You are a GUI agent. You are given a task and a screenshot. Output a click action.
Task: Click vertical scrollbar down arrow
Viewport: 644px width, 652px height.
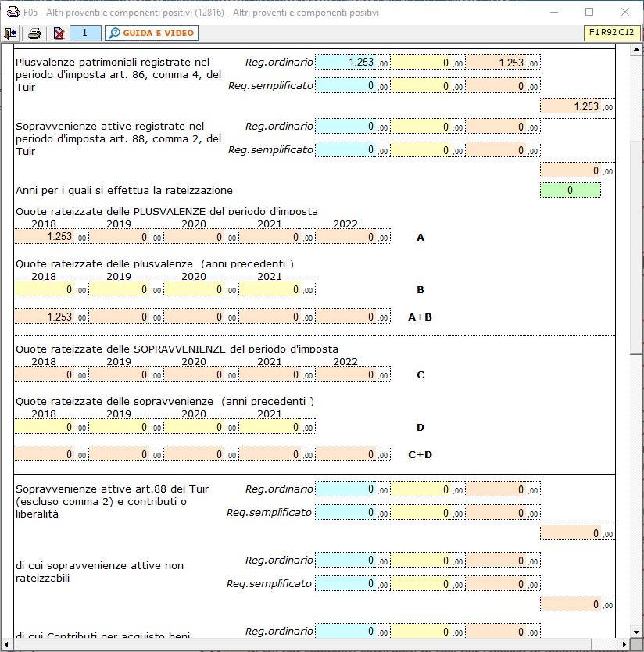(x=636, y=632)
